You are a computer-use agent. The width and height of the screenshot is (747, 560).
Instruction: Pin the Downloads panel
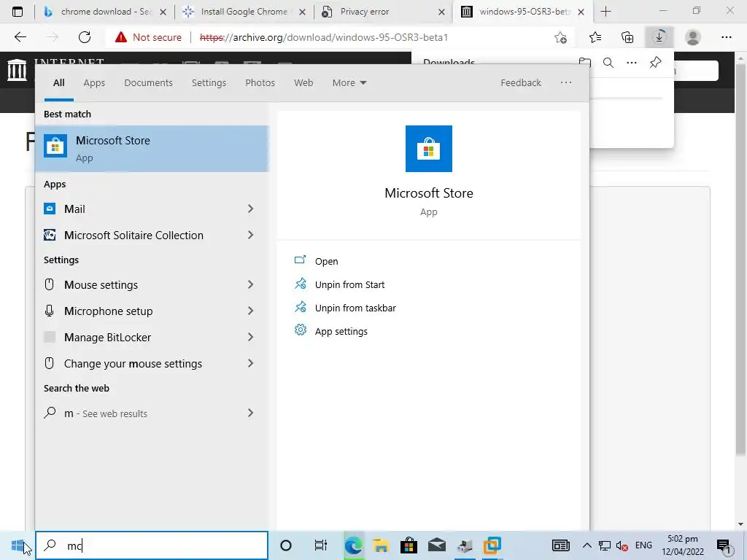tap(656, 63)
